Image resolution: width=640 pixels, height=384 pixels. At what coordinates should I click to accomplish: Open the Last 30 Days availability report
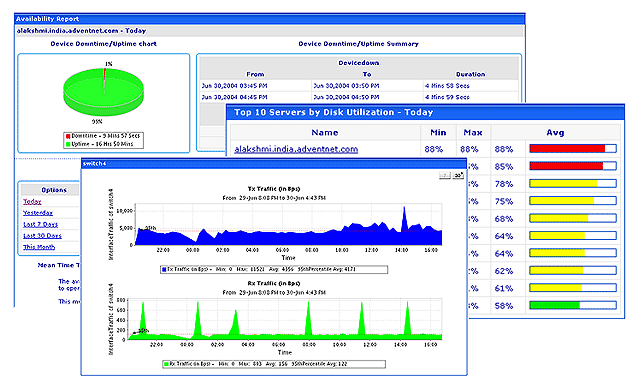(42, 236)
